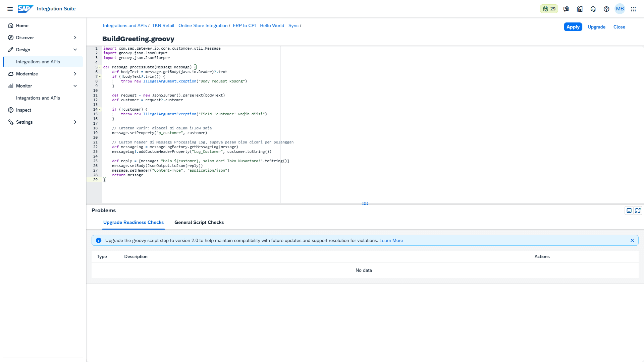Fold the if block at line 14
Image resolution: width=644 pixels, height=362 pixels.
(100, 109)
